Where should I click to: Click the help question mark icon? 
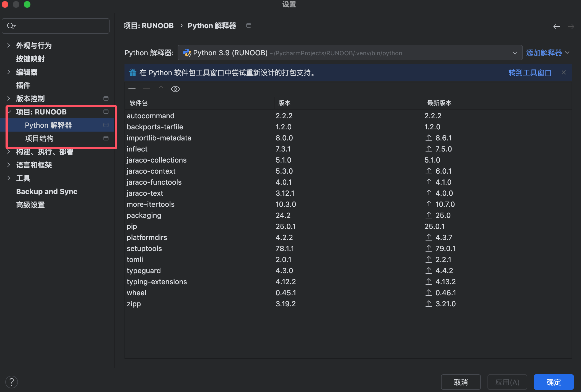[12, 382]
